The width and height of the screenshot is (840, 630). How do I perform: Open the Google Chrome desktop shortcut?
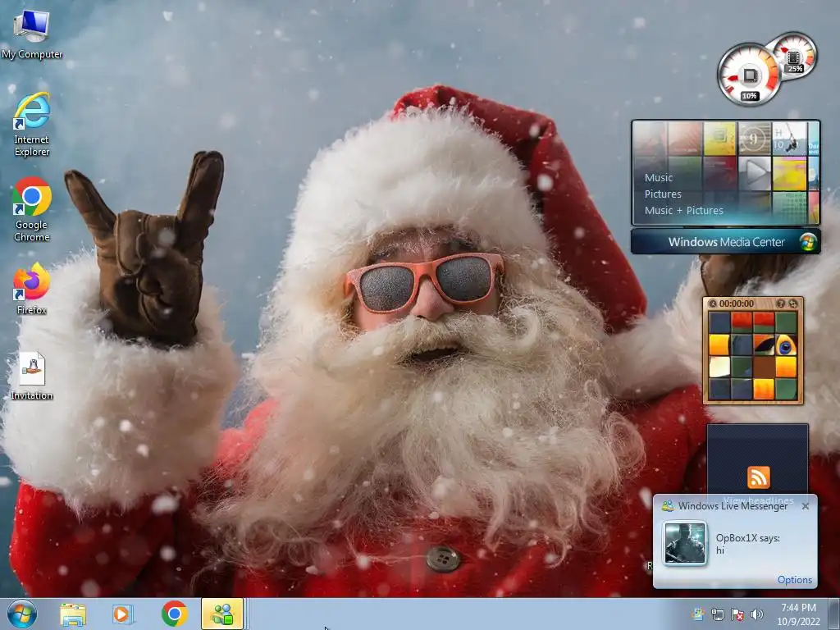pyautogui.click(x=32, y=209)
